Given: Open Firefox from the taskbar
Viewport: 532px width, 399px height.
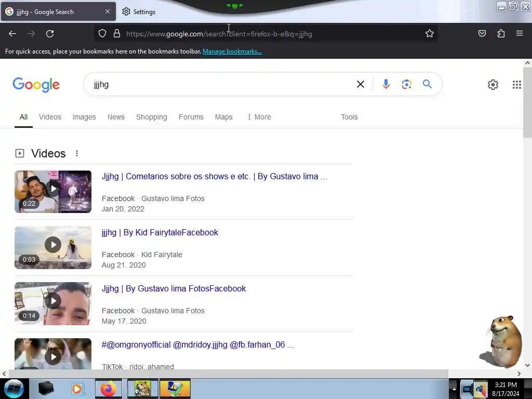Looking at the screenshot, I should point(109,389).
